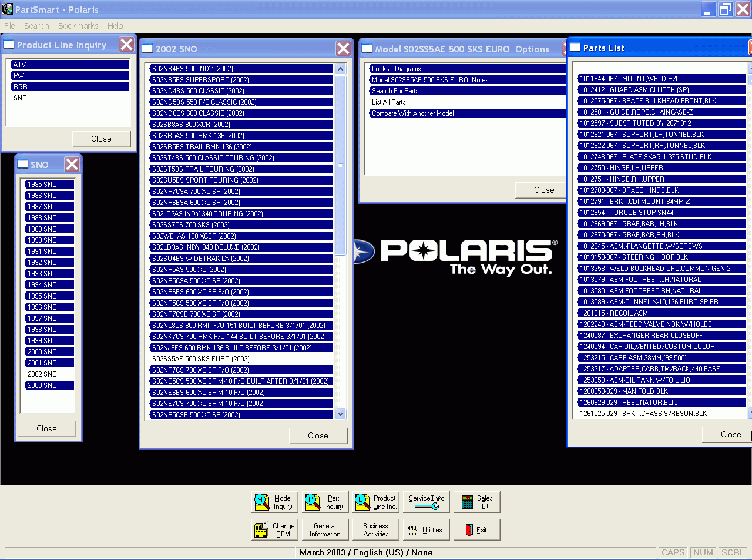The width and height of the screenshot is (752, 560).
Task: Click Close button in Product Line Inquiry
Action: (101, 139)
